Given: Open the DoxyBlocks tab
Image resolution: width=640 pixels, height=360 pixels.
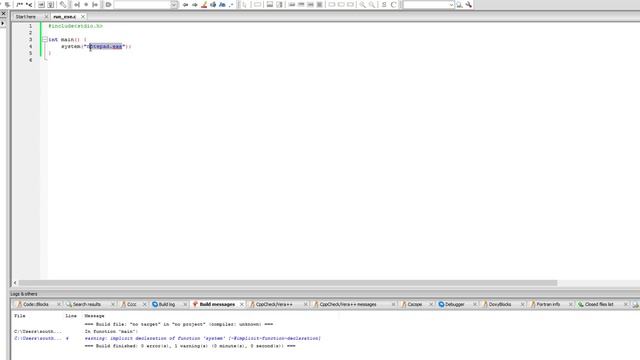Looking at the screenshot, I should 500,304.
